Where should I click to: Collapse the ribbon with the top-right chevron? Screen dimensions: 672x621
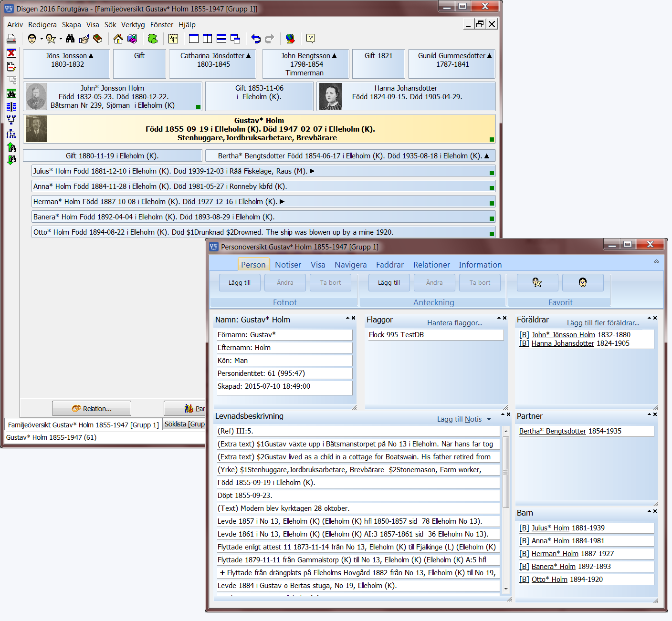pos(656,261)
